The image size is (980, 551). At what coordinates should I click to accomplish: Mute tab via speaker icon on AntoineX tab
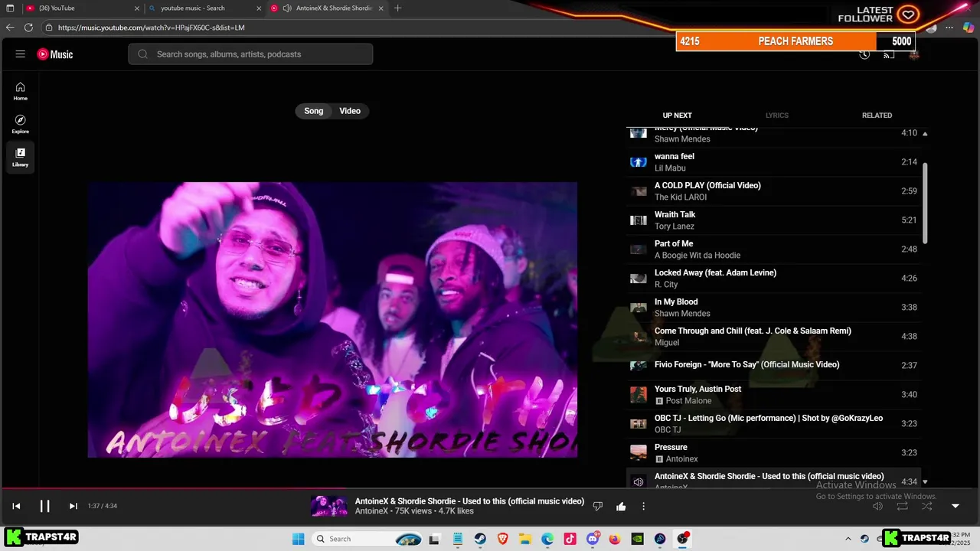287,8
